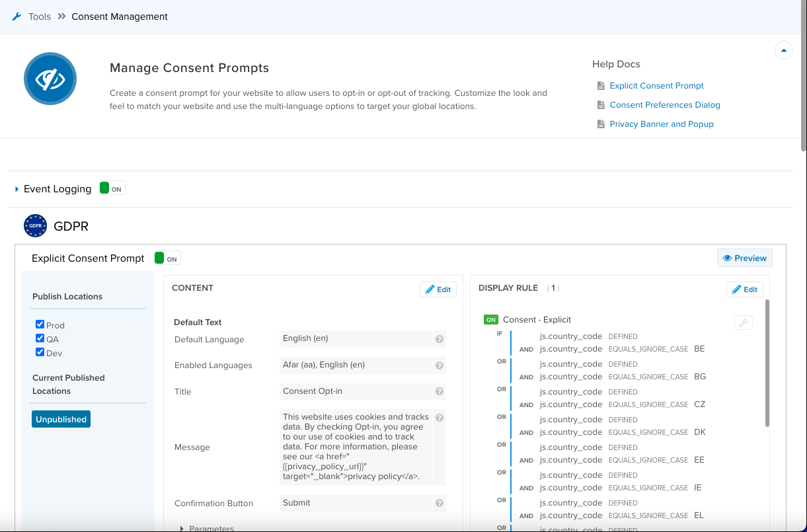Click the Preview button
This screenshot has width=807, height=532.
tap(744, 258)
